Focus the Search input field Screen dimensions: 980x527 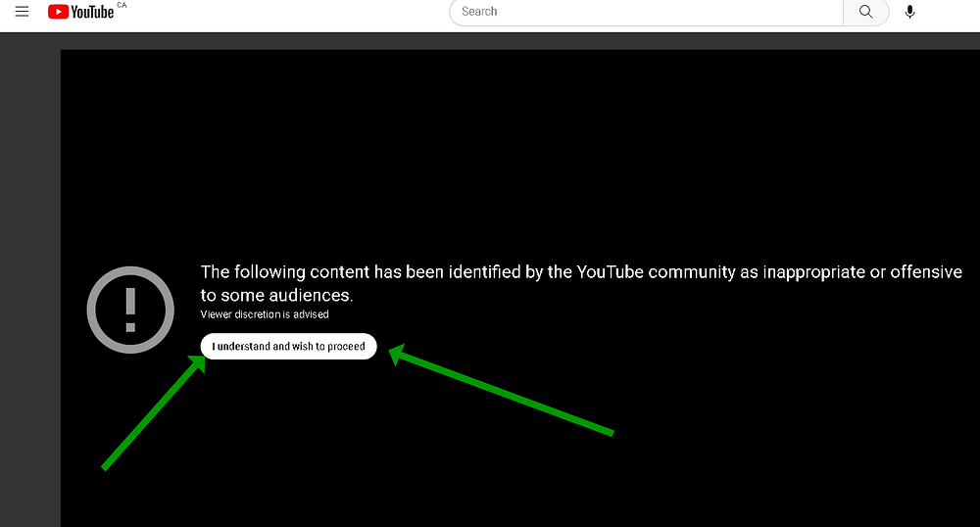click(647, 12)
